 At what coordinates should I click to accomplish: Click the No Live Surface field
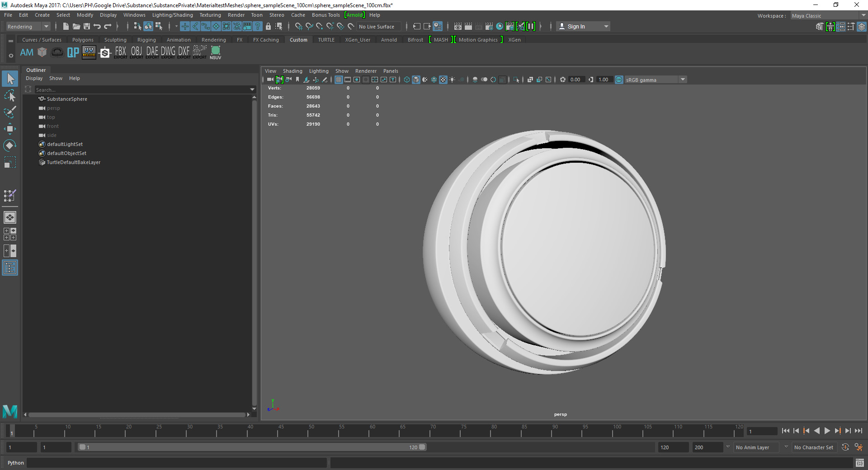[377, 27]
